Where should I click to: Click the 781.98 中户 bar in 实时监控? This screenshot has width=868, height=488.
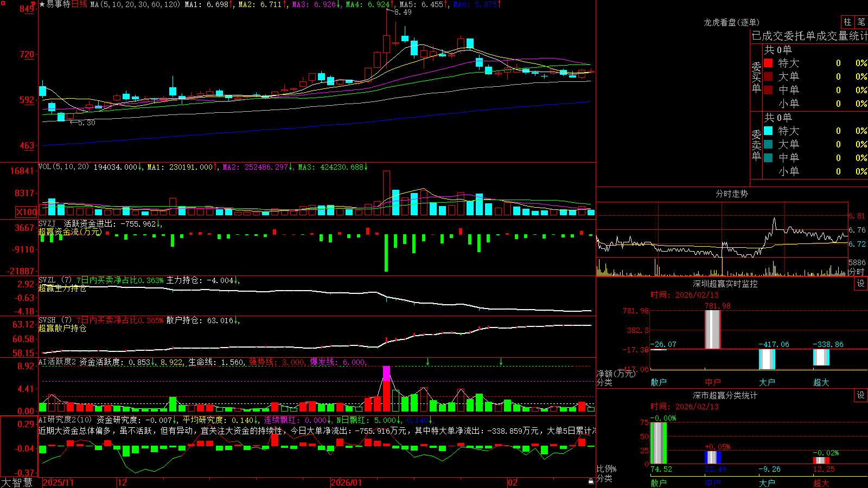click(713, 330)
